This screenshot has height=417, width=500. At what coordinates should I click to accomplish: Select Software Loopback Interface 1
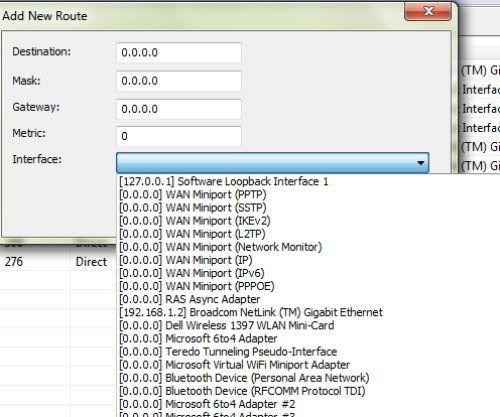pyautogui.click(x=224, y=182)
